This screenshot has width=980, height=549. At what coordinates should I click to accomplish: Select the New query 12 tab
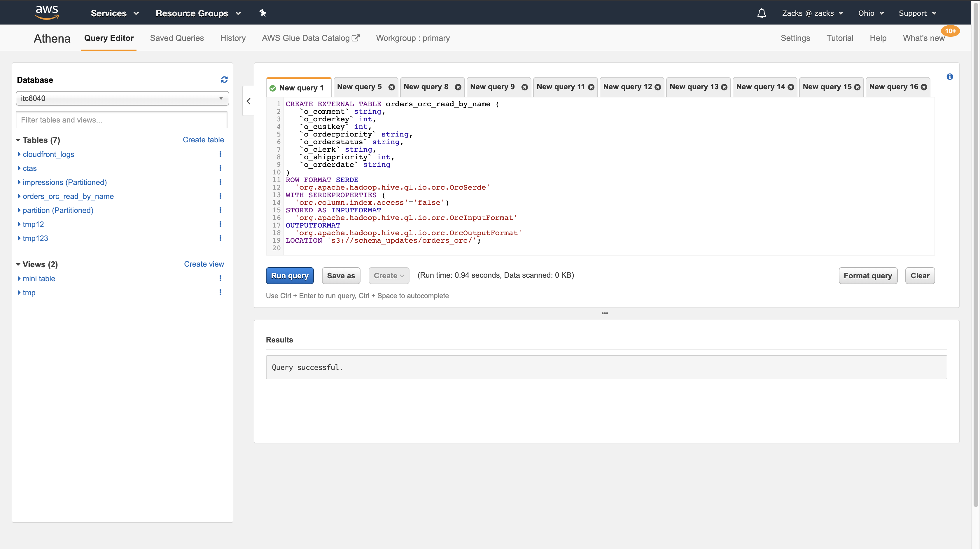click(x=627, y=87)
